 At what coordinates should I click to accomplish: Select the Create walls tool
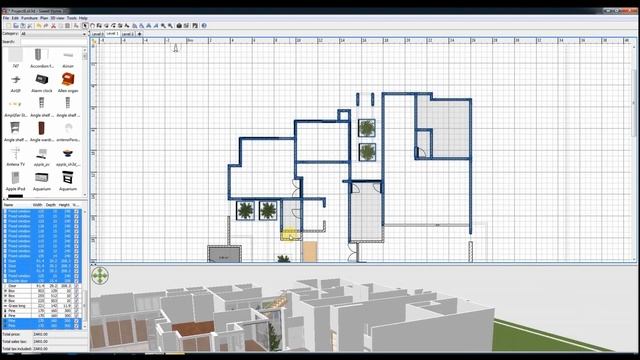[100, 25]
